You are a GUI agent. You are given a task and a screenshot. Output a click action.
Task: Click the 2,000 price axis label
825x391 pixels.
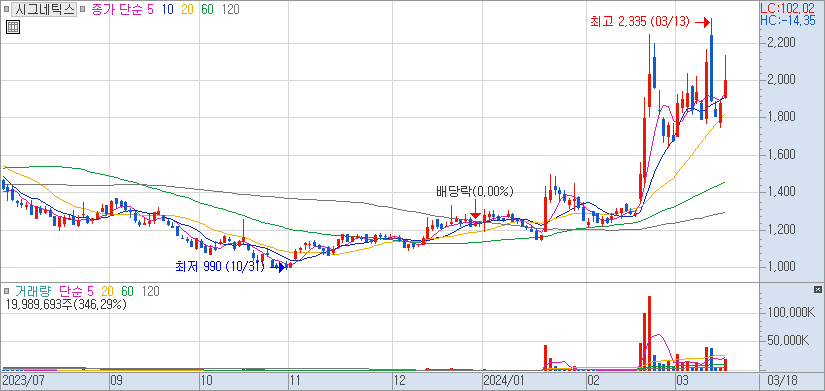click(x=780, y=79)
